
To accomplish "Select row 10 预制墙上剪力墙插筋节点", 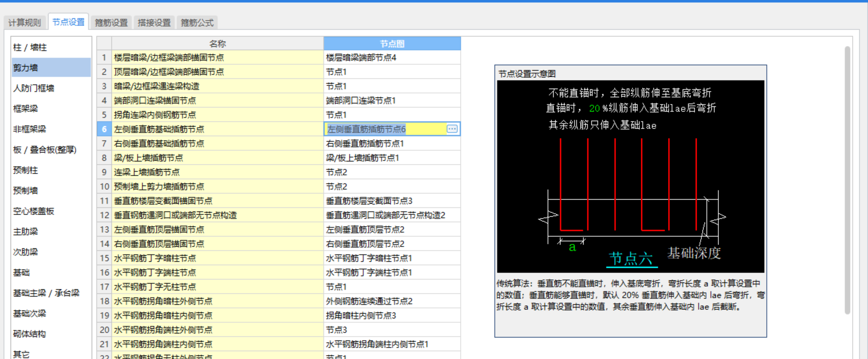I will 218,187.
